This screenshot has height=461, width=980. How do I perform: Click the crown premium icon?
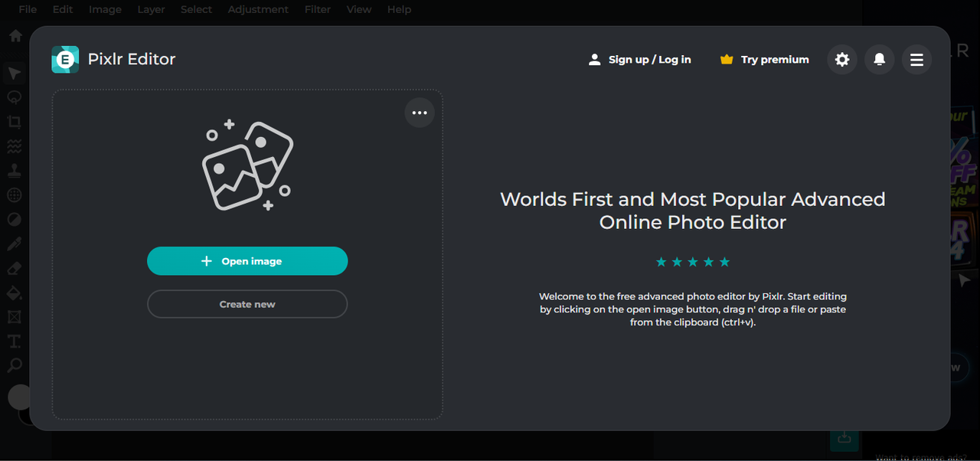pos(727,59)
